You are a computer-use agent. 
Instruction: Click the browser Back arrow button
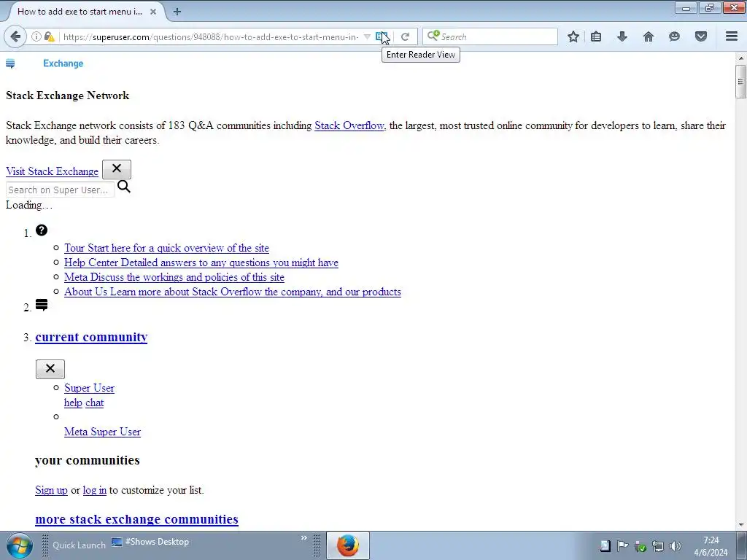click(x=15, y=36)
